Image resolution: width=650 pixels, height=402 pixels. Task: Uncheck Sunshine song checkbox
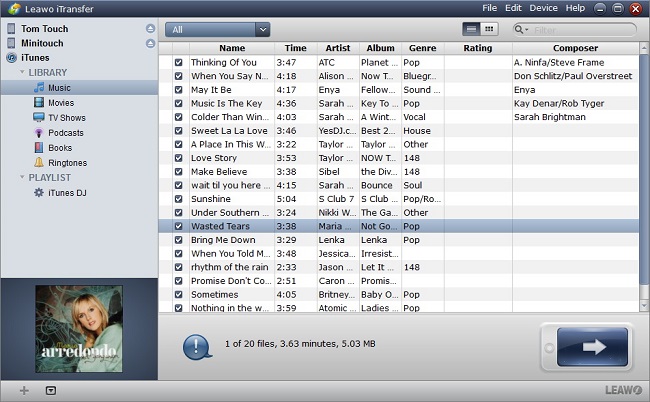coord(178,199)
